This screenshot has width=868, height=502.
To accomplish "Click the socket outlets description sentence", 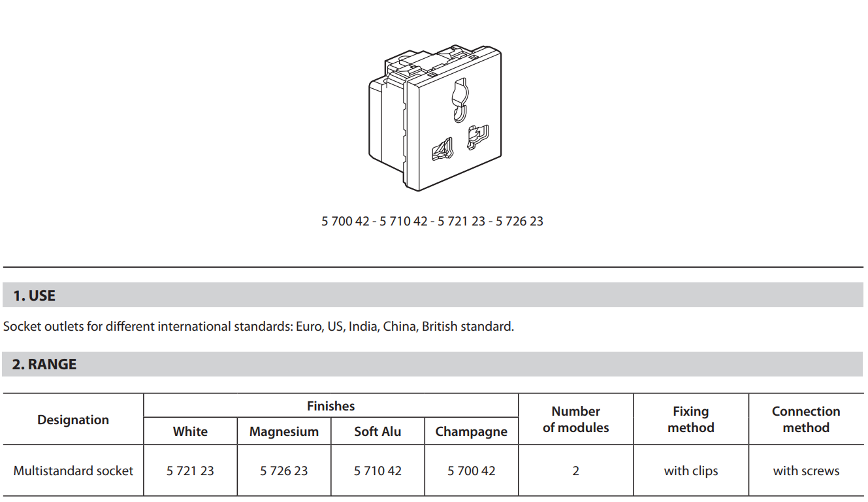I will click(x=259, y=326).
